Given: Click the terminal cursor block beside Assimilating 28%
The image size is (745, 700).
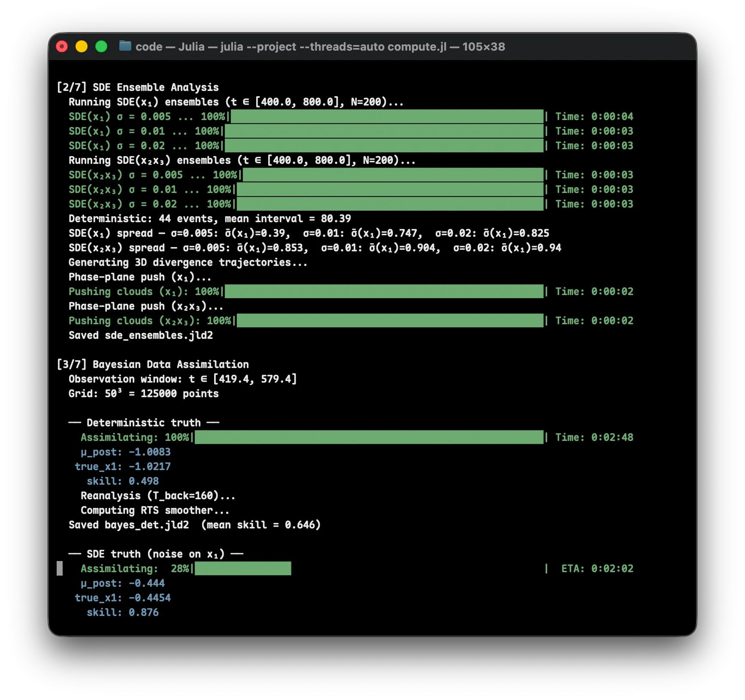Looking at the screenshot, I should [x=60, y=568].
